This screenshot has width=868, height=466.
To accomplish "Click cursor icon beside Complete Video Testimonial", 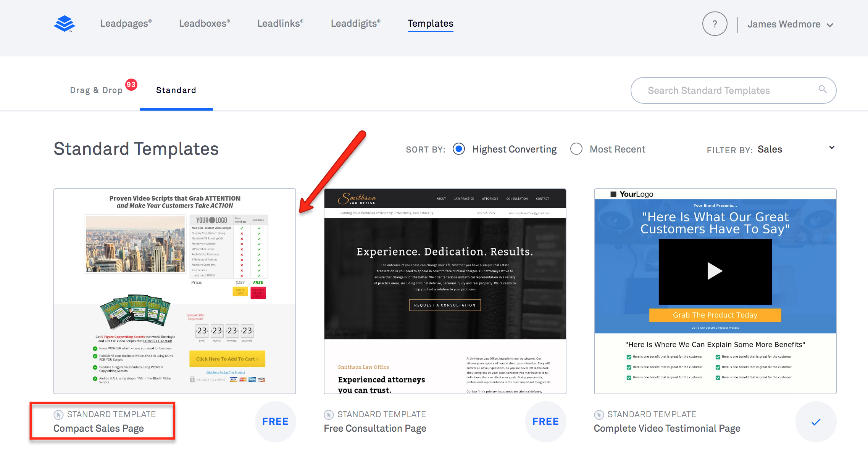I will [x=599, y=415].
